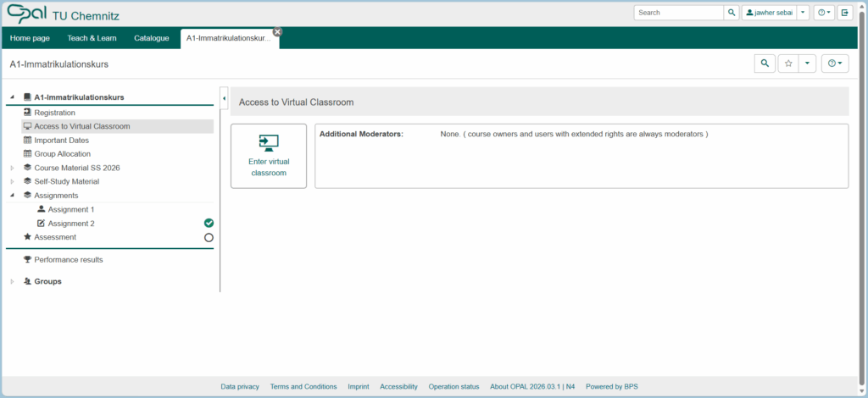The height and width of the screenshot is (398, 868).
Task: Click the magnifier icon beside the Search field
Action: pos(731,13)
